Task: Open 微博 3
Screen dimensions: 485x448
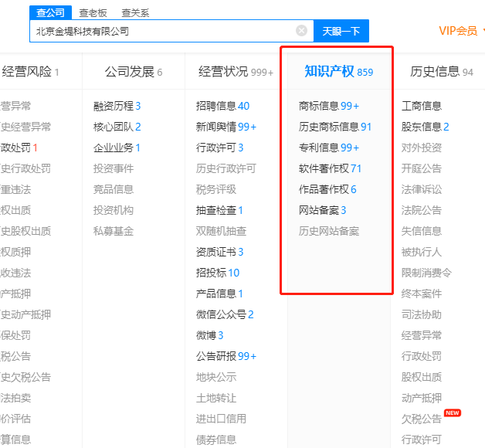Action: pyautogui.click(x=210, y=335)
